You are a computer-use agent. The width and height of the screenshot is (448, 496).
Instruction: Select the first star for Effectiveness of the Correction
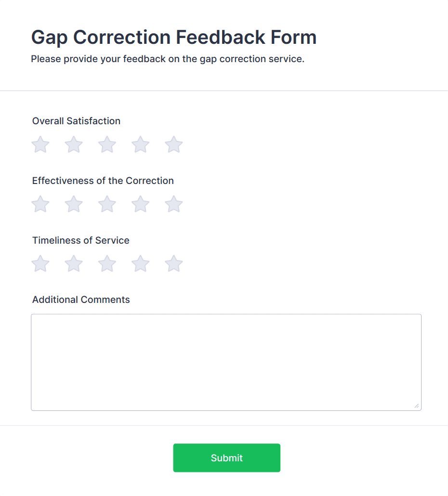pyautogui.click(x=40, y=204)
